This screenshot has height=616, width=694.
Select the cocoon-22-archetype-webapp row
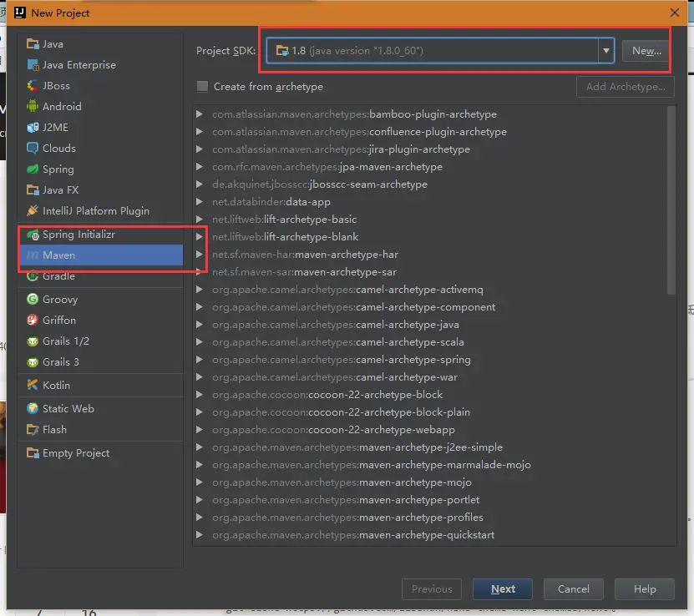pos(430,430)
